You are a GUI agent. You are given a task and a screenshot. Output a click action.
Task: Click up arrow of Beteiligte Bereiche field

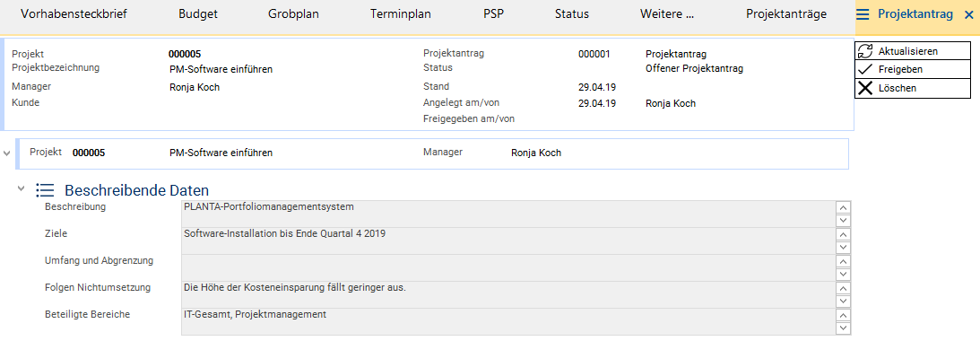click(x=843, y=315)
